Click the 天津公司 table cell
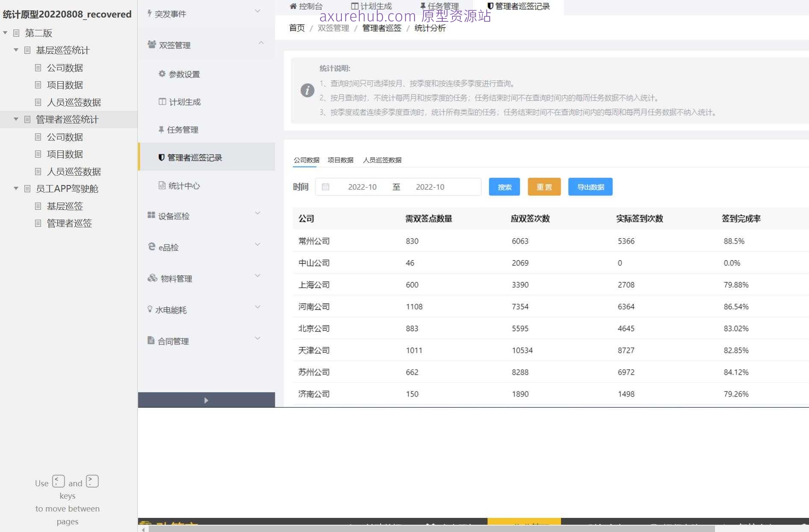Screen dimensions: 809x532 [x=314, y=350]
